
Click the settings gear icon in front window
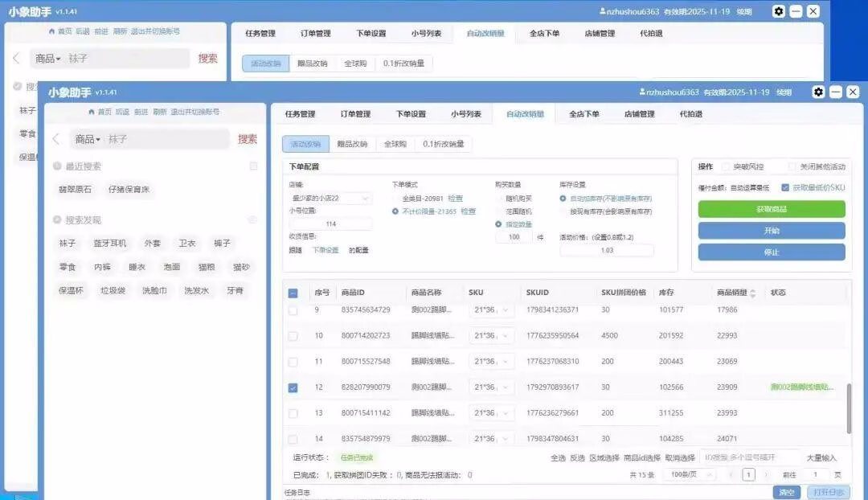tap(818, 92)
